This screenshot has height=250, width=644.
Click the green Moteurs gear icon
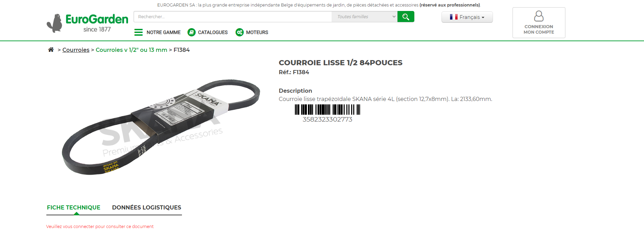pos(240,32)
